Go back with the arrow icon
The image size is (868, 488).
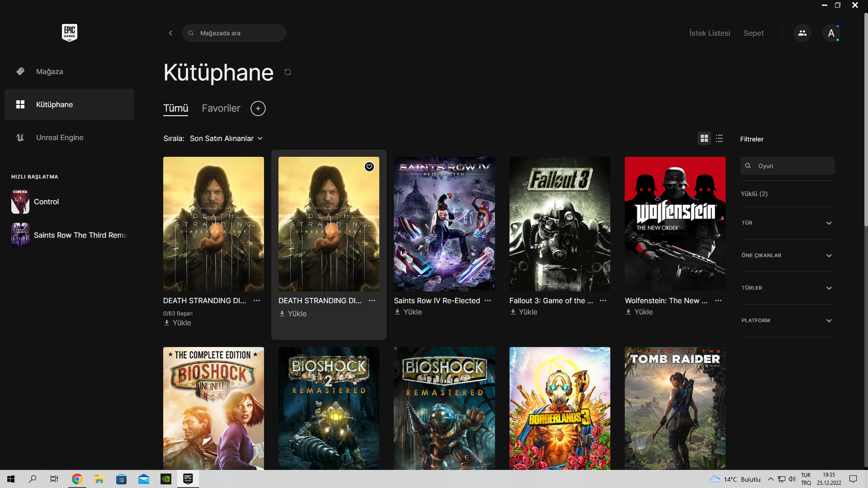(x=170, y=33)
